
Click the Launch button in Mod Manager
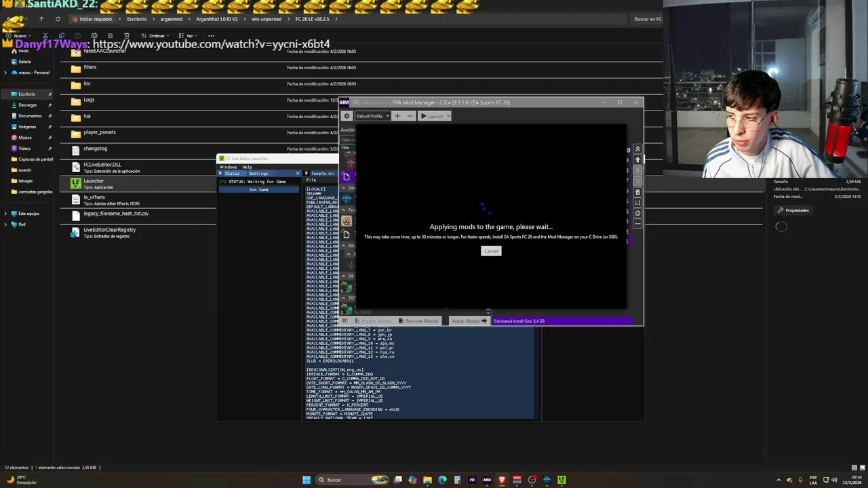[x=435, y=116]
